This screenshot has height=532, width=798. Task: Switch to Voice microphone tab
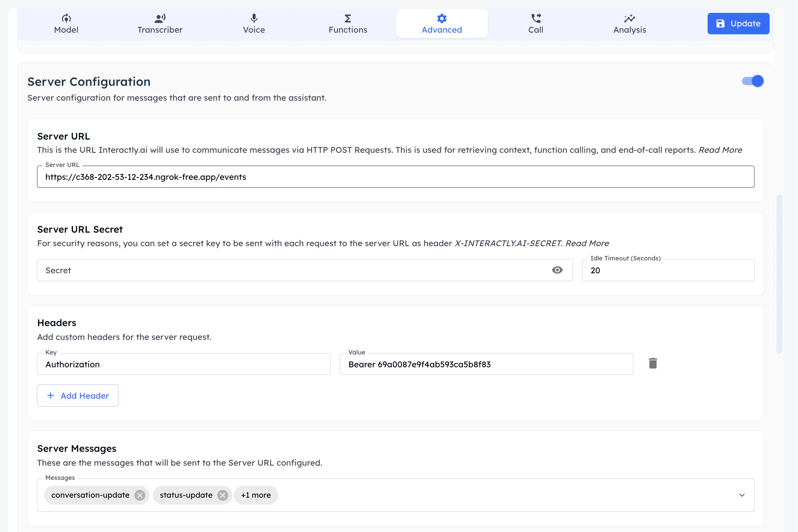coord(254,24)
